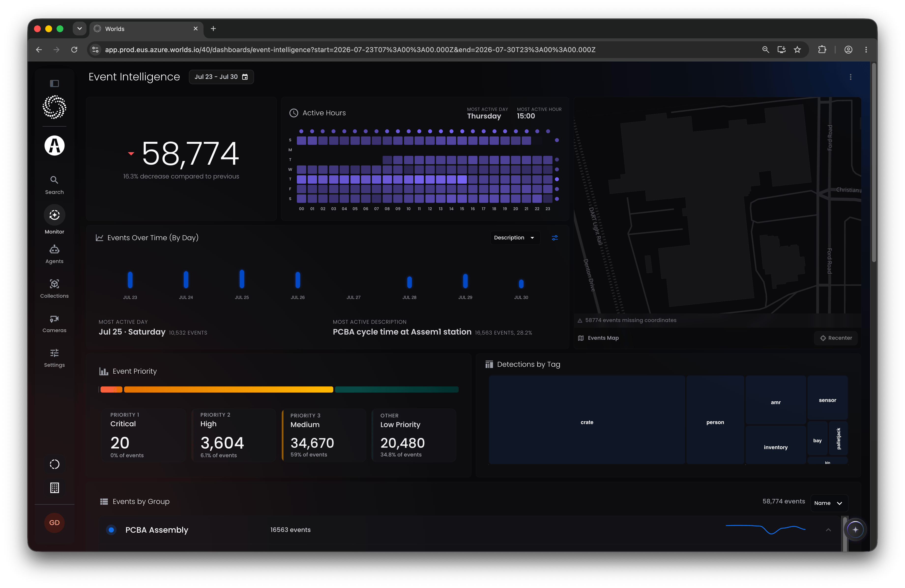The height and width of the screenshot is (588, 905).
Task: Click the inventory tag tile
Action: point(776,445)
